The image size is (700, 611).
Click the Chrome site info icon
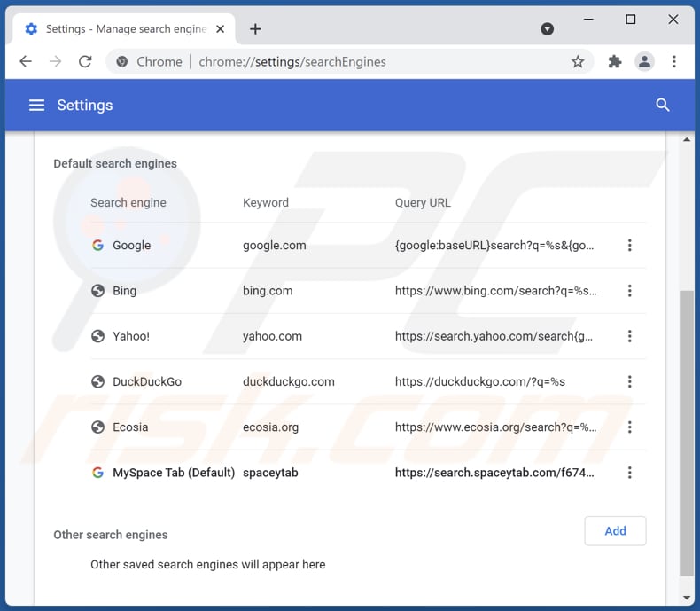122,62
